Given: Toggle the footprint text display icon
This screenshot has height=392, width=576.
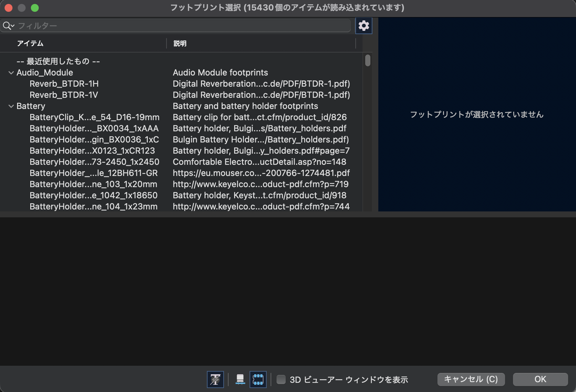Looking at the screenshot, I should [x=215, y=380].
